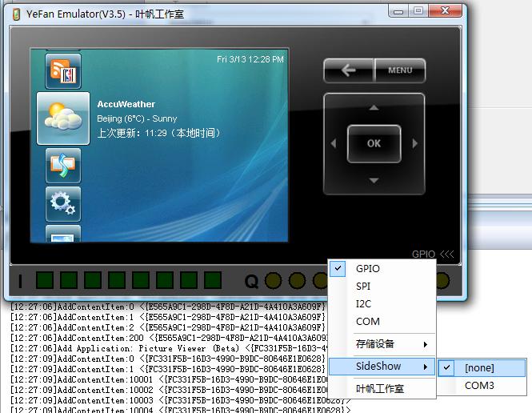
Task: Toggle the checked GPIO menu entry
Action: click(x=382, y=268)
